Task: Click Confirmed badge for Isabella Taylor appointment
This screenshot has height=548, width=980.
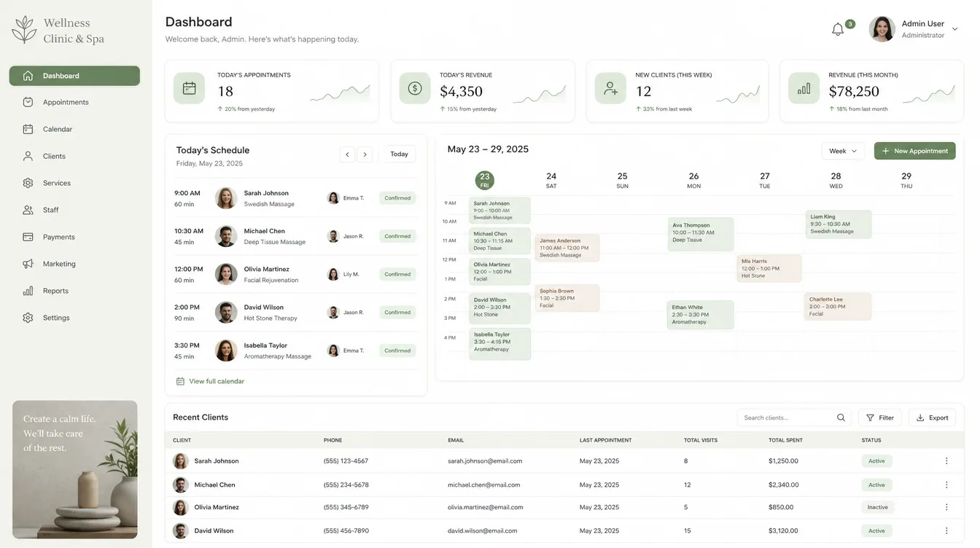Action: click(397, 351)
